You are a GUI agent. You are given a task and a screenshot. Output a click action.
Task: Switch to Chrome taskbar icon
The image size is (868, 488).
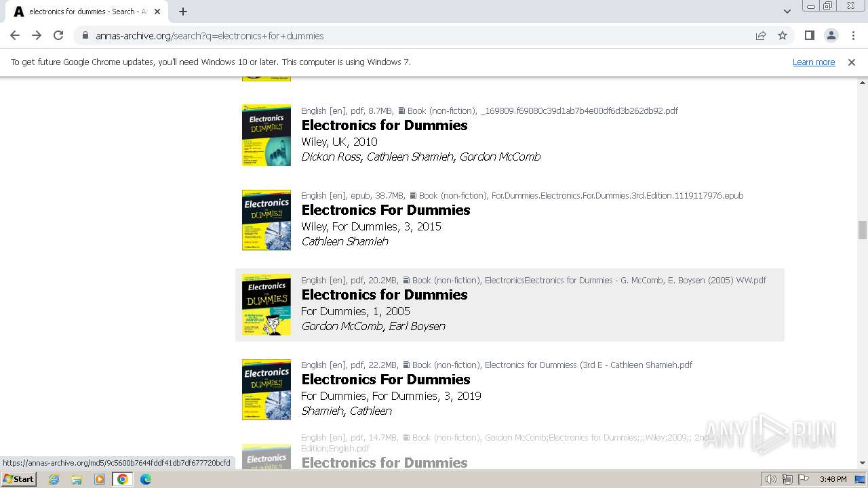click(x=123, y=479)
